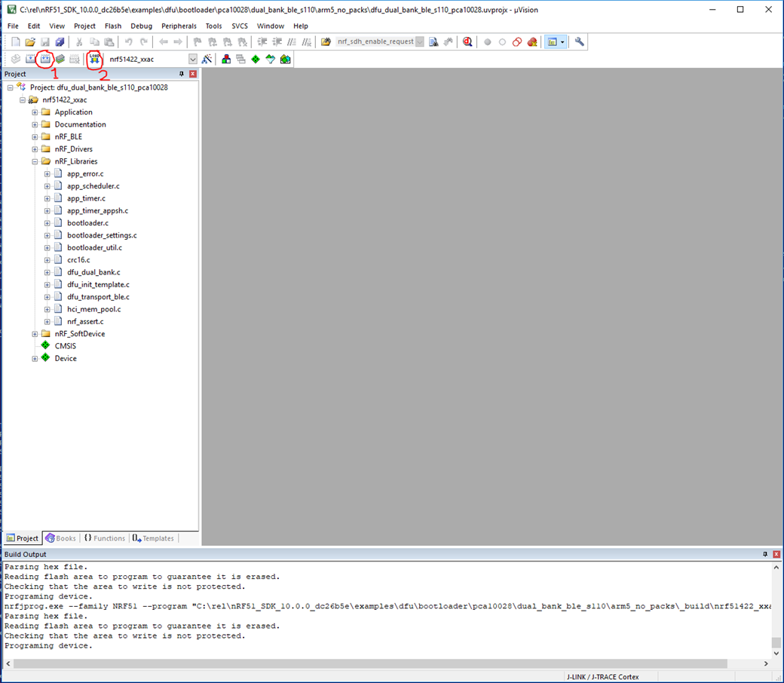The image size is (784, 683).
Task: Open the nrf51422_xxac target dropdown
Action: (x=193, y=59)
